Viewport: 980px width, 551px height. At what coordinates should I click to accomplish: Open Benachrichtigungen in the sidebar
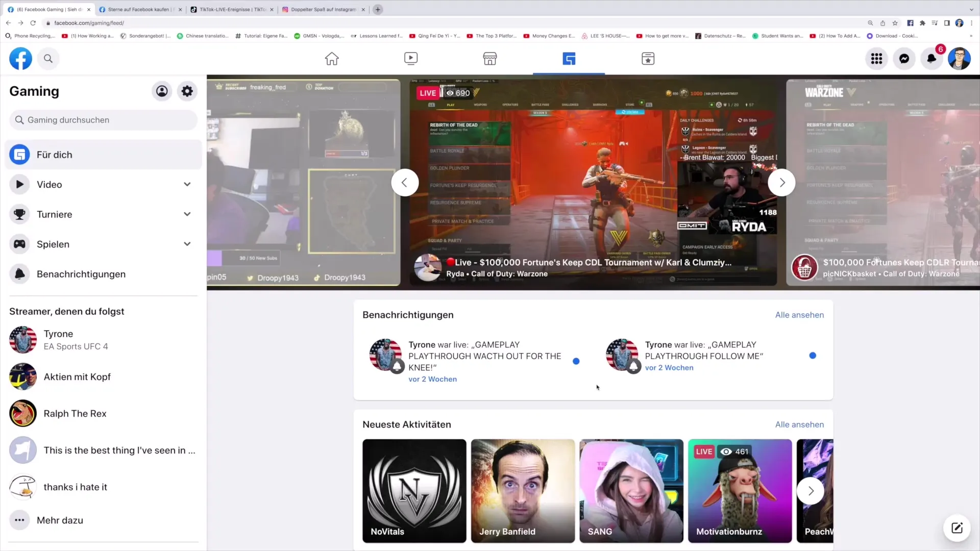pyautogui.click(x=103, y=274)
